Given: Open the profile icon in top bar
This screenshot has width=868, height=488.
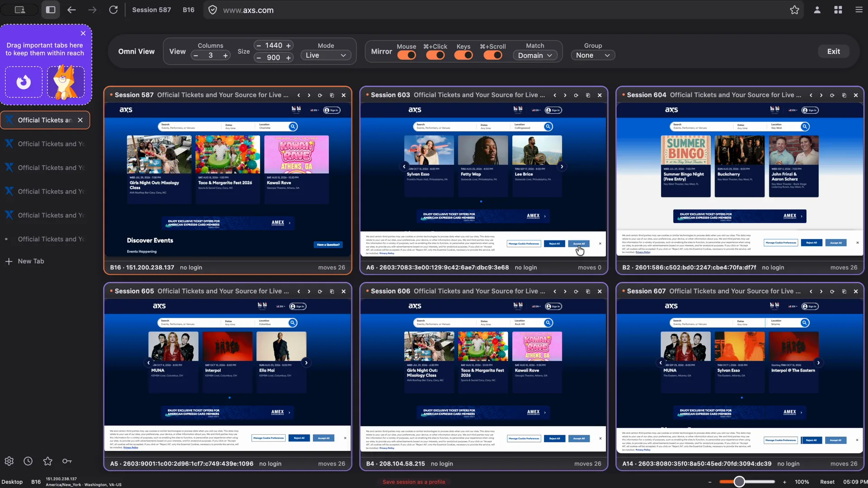Looking at the screenshot, I should (817, 10).
